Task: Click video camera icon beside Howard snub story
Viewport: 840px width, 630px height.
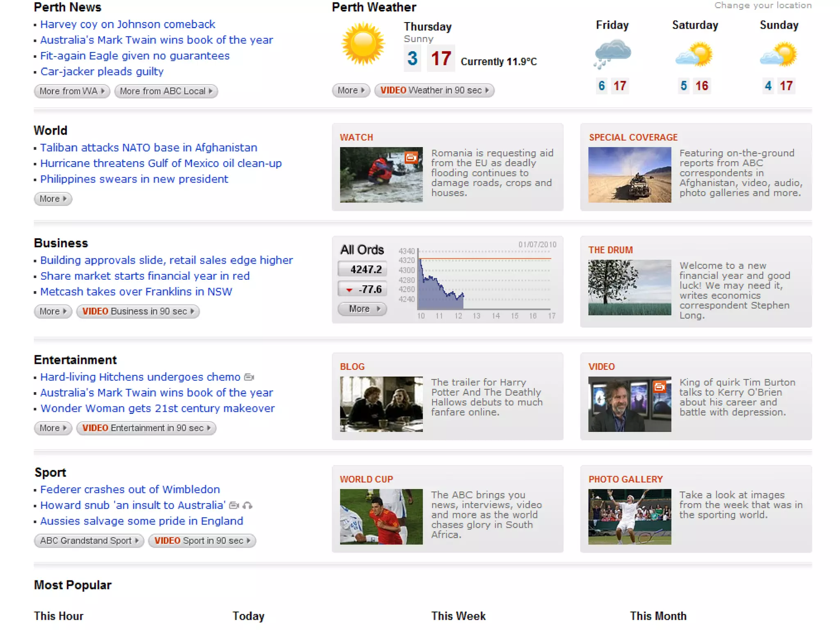Action: [234, 505]
